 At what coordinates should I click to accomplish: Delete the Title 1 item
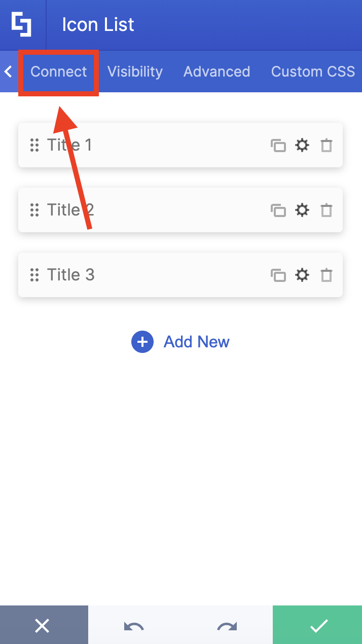(326, 145)
